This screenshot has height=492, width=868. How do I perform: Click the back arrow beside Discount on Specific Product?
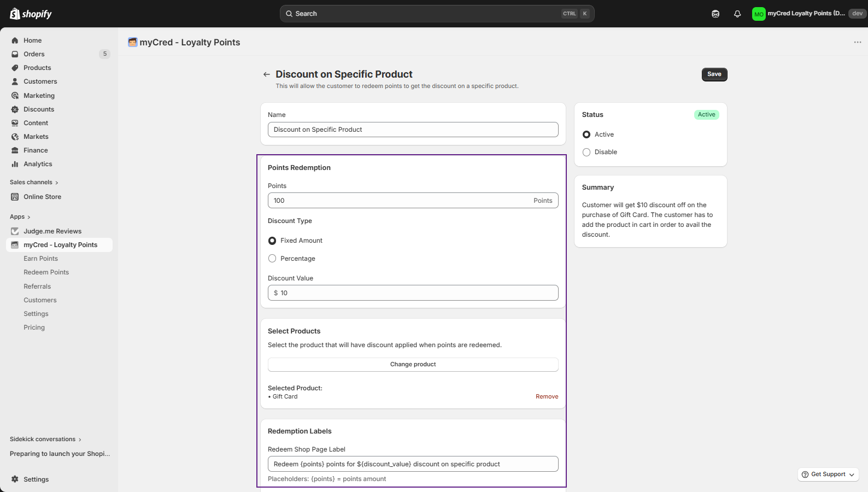click(266, 74)
